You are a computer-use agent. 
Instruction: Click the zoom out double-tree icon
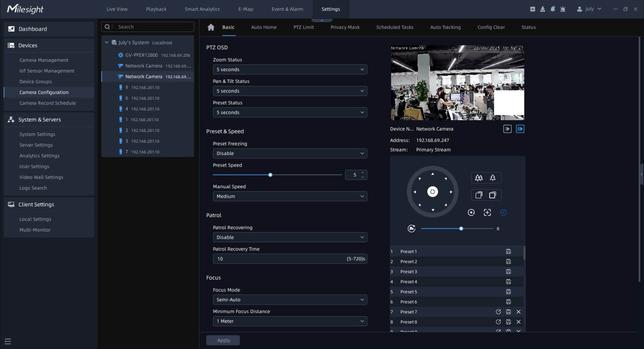coord(479,178)
